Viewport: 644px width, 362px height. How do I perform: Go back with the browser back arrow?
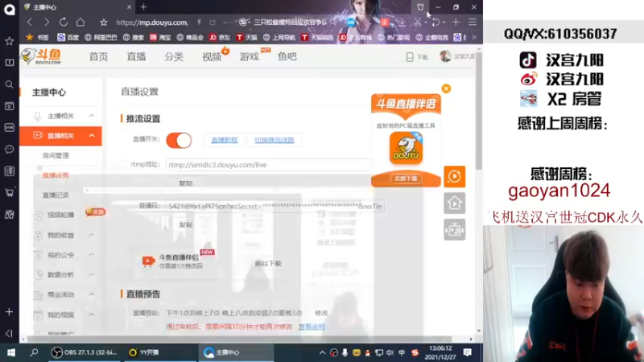pos(30,23)
